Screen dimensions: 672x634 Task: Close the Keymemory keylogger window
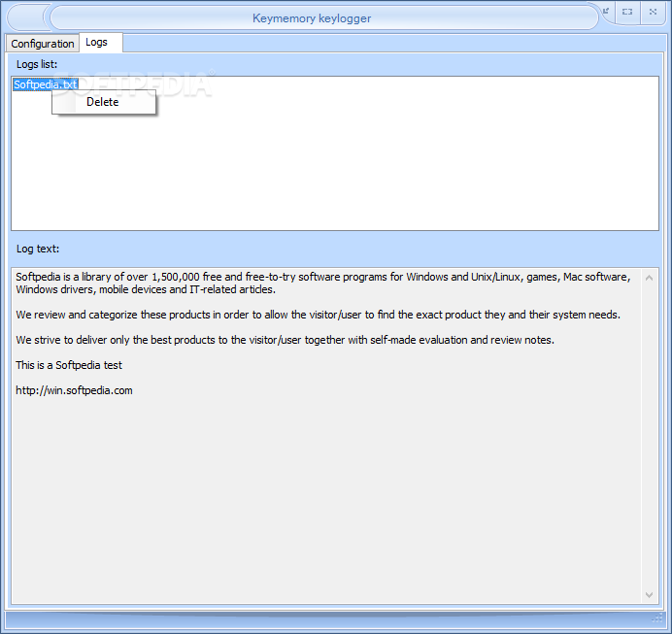click(x=653, y=12)
